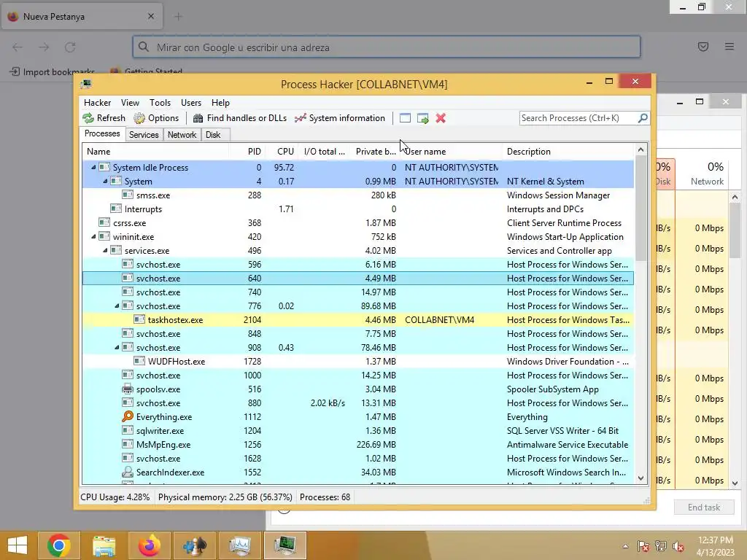
Task: Open Firefox from the taskbar
Action: 149,545
